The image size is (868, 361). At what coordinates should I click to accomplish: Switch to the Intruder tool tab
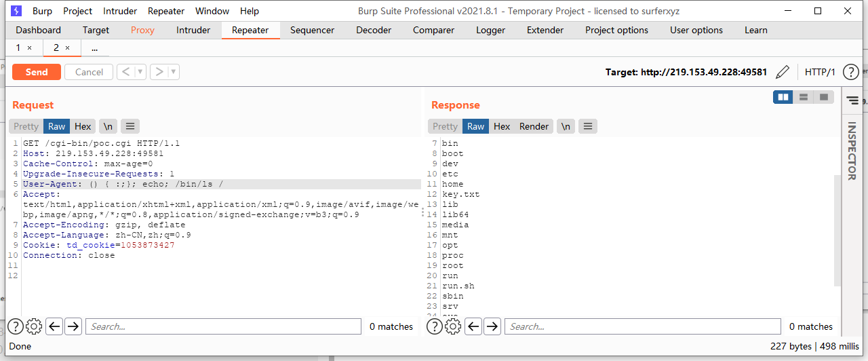point(193,30)
